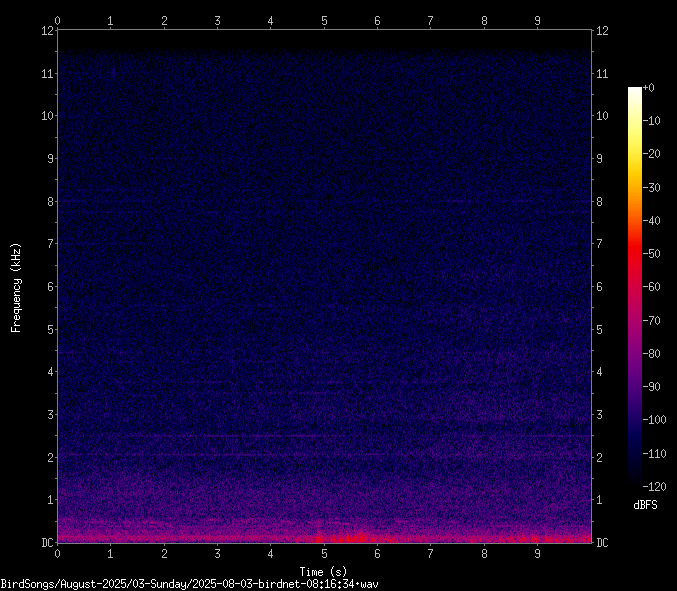Click '8' on the right frequency axis
Image resolution: width=677 pixels, height=591 pixels.
pyautogui.click(x=599, y=202)
